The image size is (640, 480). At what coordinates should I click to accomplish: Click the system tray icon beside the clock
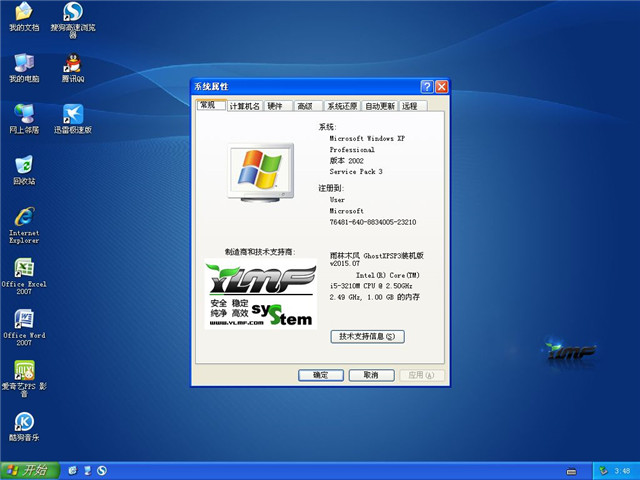[x=603, y=471]
